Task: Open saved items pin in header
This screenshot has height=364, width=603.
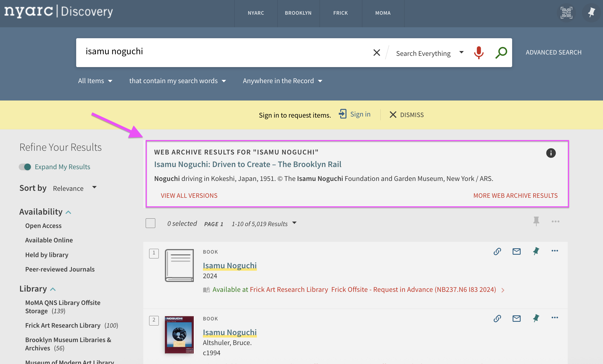Action: [x=591, y=13]
